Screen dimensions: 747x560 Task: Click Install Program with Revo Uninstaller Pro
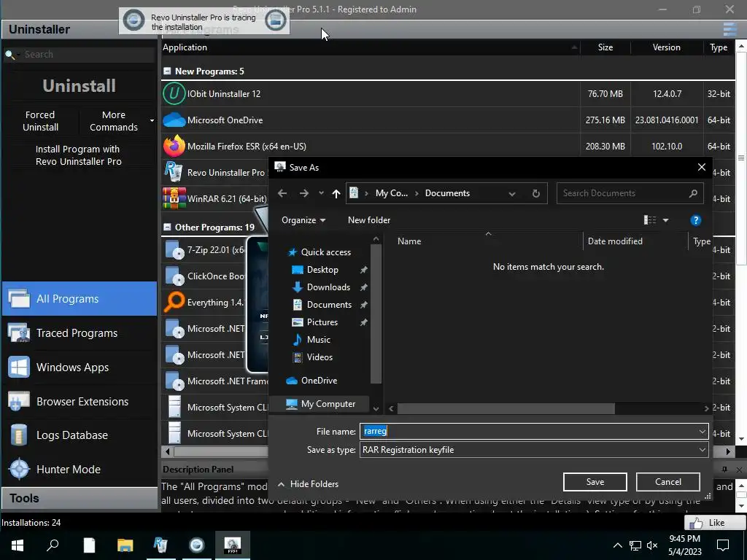click(x=79, y=155)
